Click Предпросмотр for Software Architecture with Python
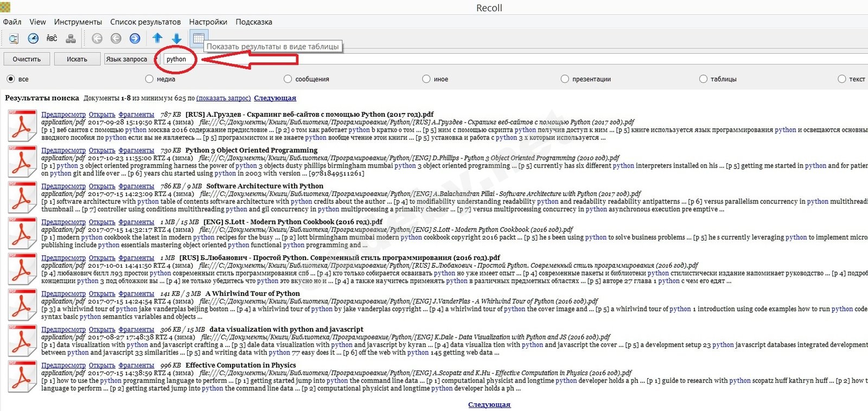868x411 pixels. [63, 186]
